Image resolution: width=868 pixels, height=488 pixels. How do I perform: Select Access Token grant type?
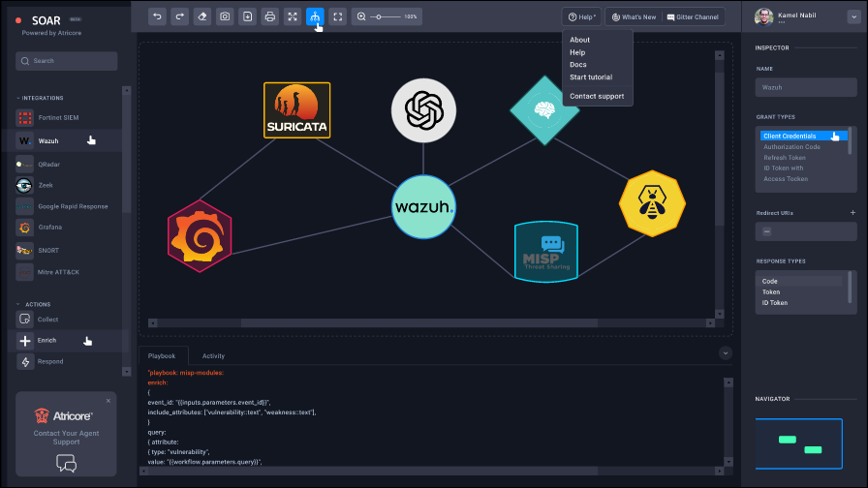(x=786, y=179)
